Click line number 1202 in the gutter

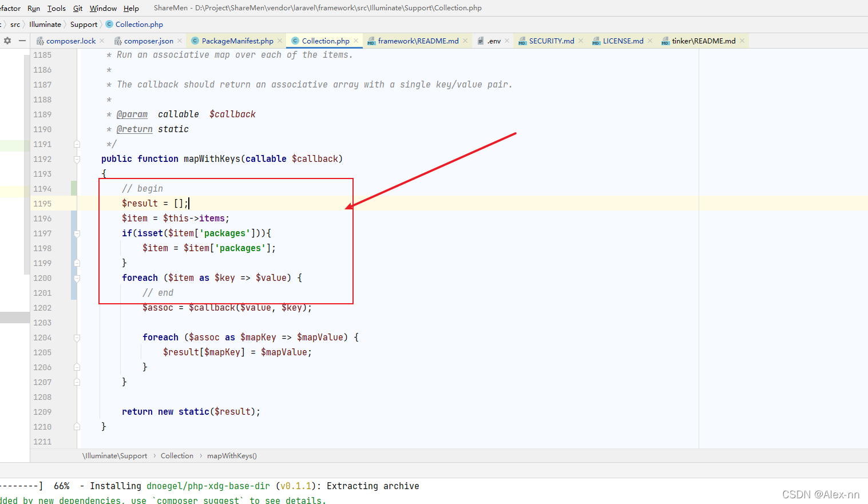coord(42,308)
